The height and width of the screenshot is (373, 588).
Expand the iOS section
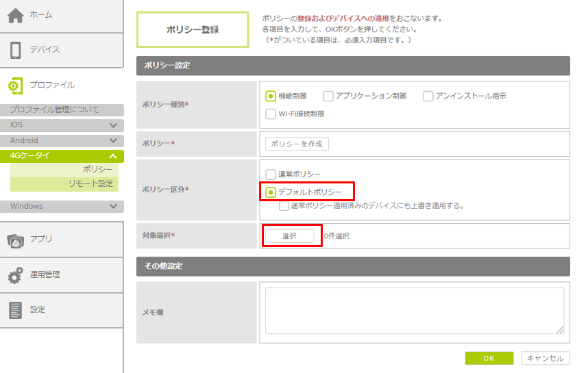pos(113,125)
